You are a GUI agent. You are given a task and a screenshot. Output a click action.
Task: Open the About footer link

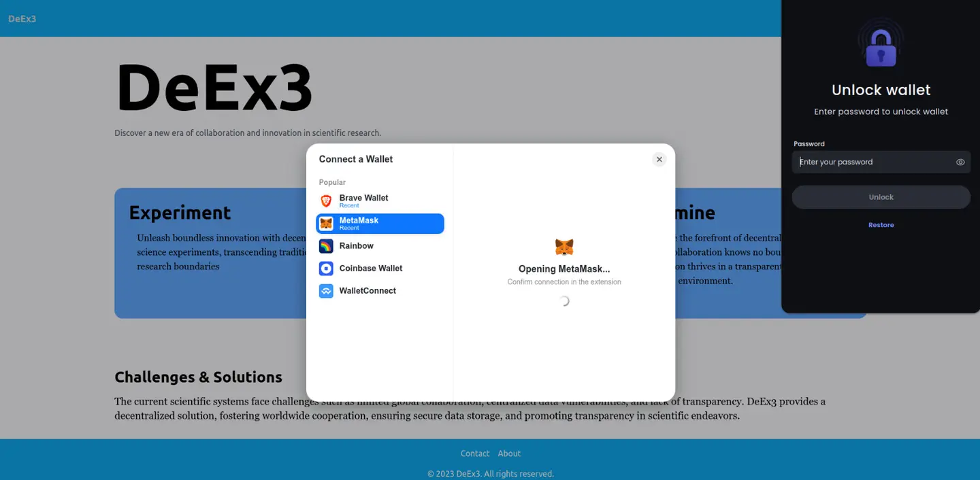[x=509, y=453]
